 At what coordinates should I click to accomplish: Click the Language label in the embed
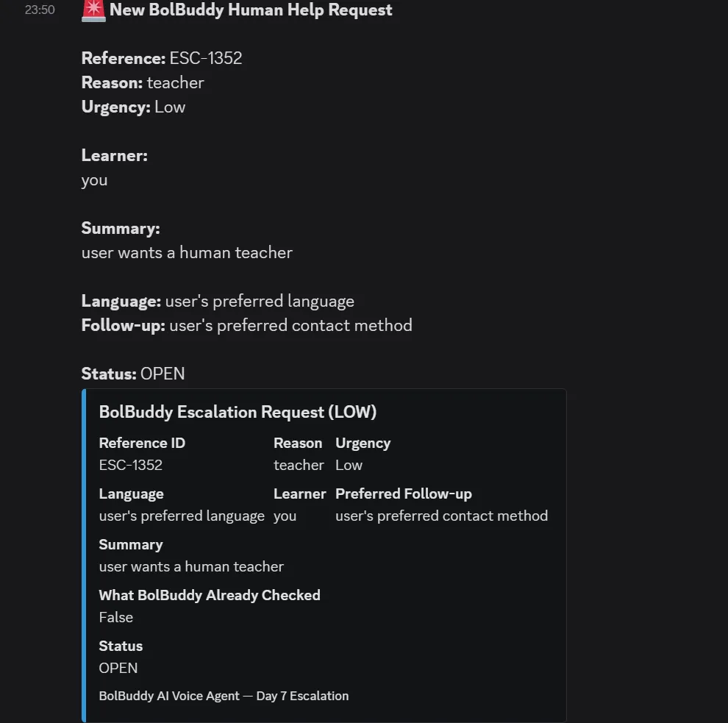click(x=132, y=494)
